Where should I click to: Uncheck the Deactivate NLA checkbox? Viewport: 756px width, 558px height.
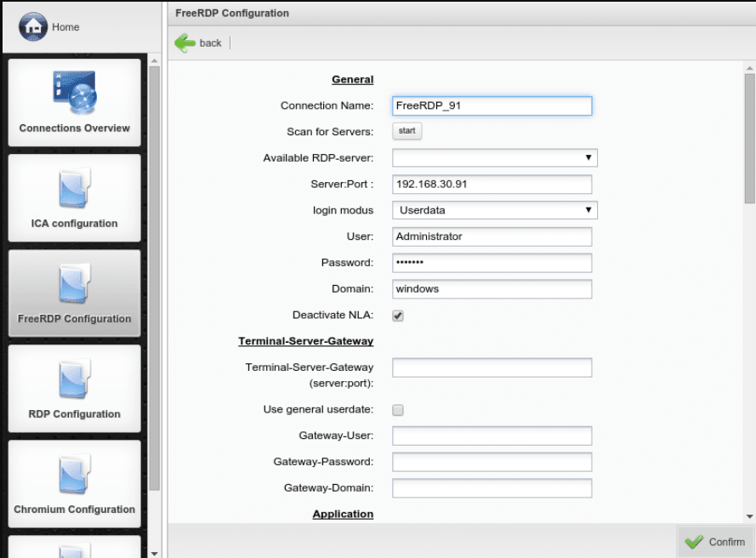coord(398,316)
